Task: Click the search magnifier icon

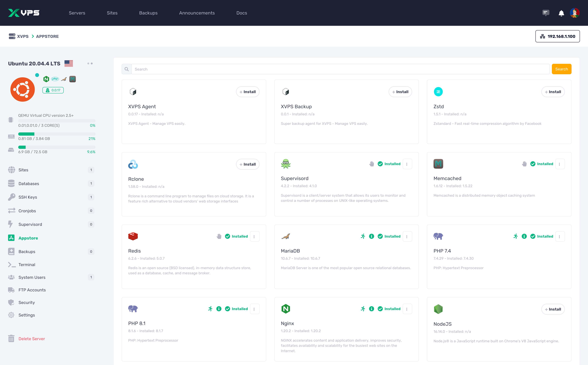Action: (x=127, y=69)
